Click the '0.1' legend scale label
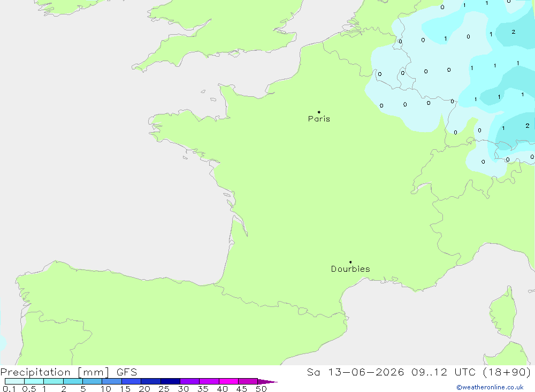 (x=9, y=389)
